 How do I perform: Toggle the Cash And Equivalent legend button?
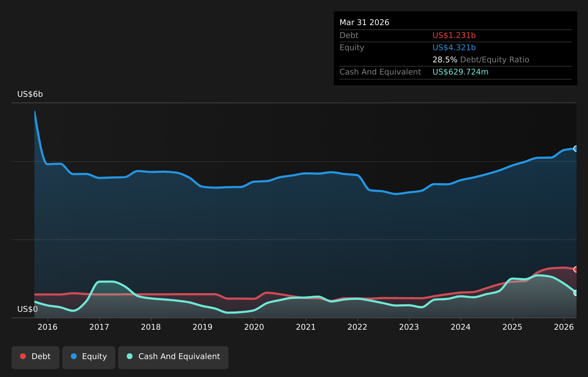(x=173, y=357)
